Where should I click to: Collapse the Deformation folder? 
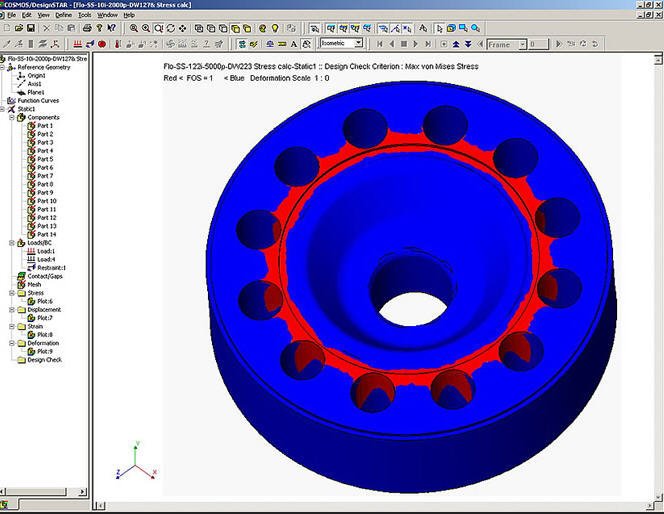pyautogui.click(x=12, y=343)
